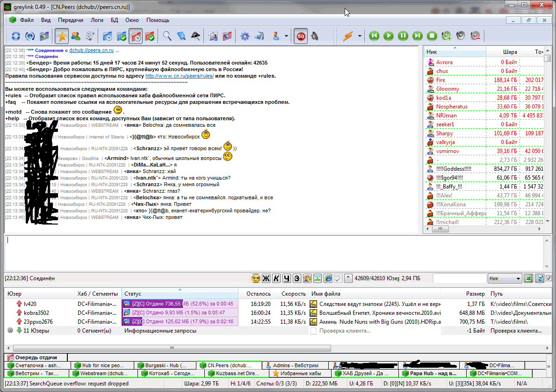Expand the 11 Юзеры transfer group
This screenshot has height=392, width=556.
point(10,330)
